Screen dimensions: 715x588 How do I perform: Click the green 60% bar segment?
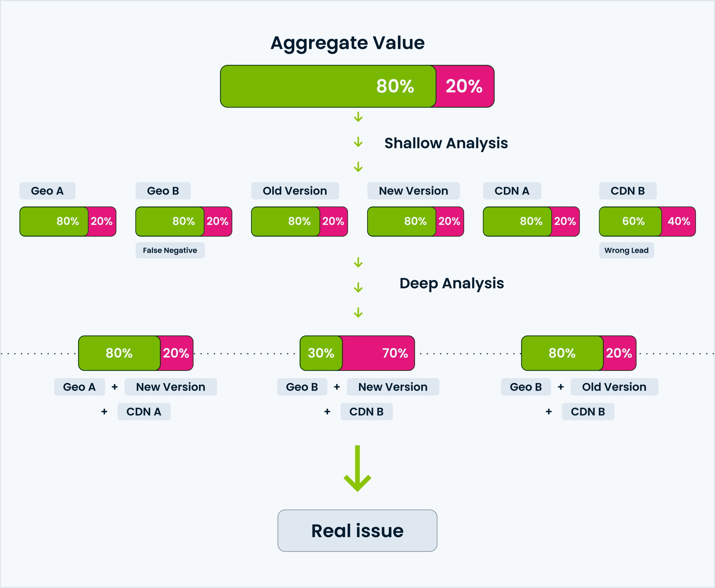(630, 221)
